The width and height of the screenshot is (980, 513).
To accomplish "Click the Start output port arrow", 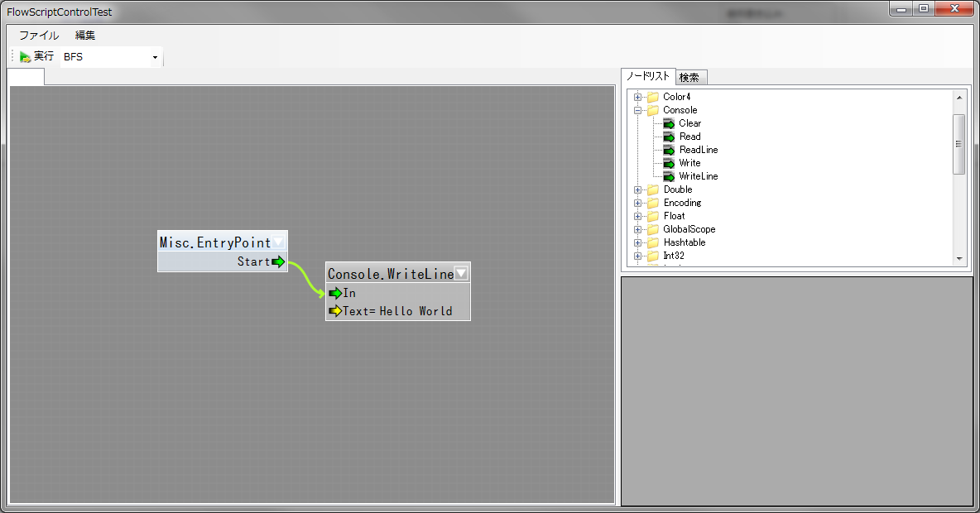I will pyautogui.click(x=278, y=262).
